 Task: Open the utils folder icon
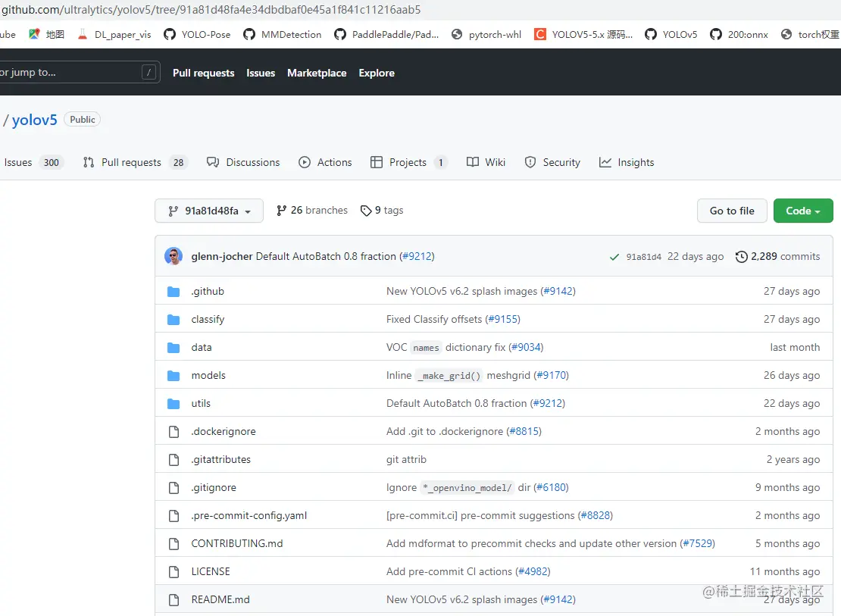[174, 404]
